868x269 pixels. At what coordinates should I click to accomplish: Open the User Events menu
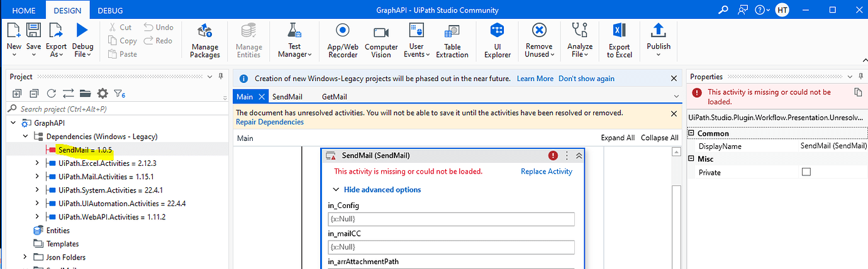416,41
